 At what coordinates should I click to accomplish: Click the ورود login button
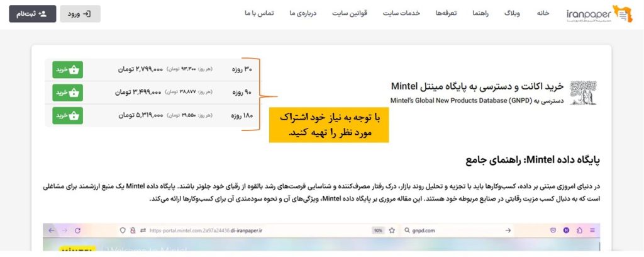tap(80, 14)
